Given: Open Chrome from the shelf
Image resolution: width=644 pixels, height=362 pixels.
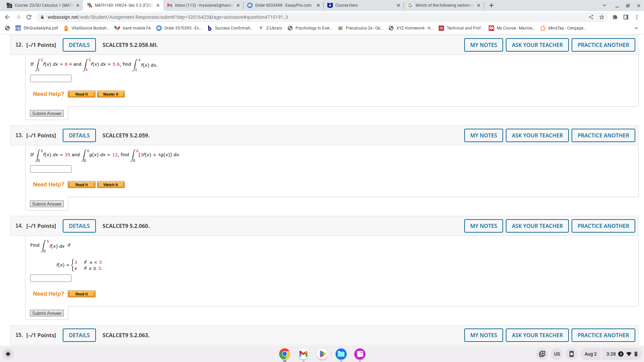Looking at the screenshot, I should (x=284, y=354).
